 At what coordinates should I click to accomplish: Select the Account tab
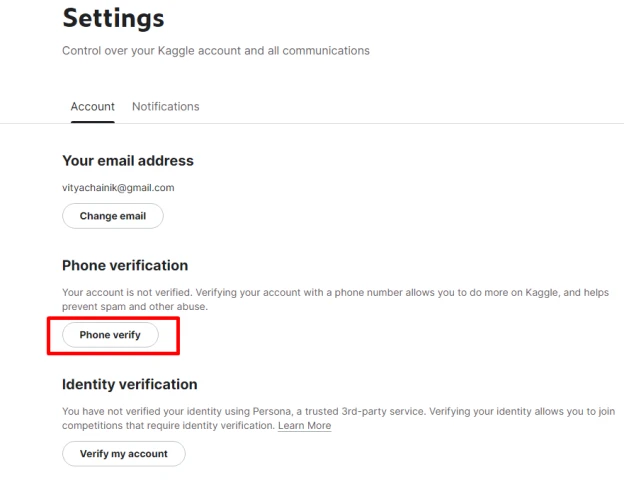(x=93, y=107)
